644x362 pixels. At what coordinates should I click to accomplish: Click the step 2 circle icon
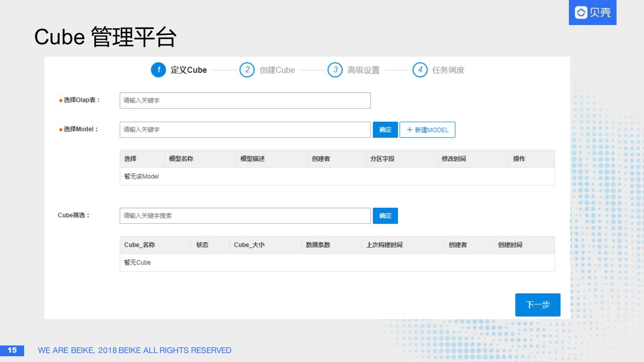click(x=247, y=70)
